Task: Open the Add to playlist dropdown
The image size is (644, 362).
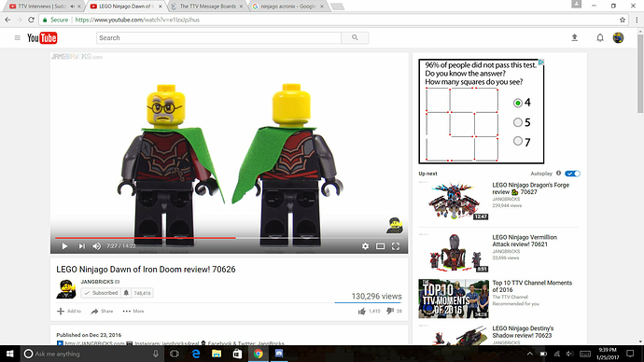Action: pos(68,311)
